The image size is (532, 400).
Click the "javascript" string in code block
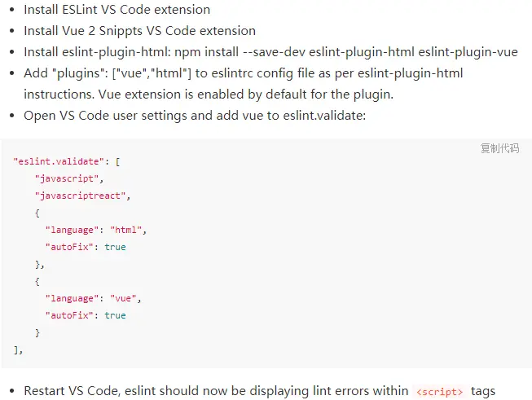pyautogui.click(x=67, y=178)
